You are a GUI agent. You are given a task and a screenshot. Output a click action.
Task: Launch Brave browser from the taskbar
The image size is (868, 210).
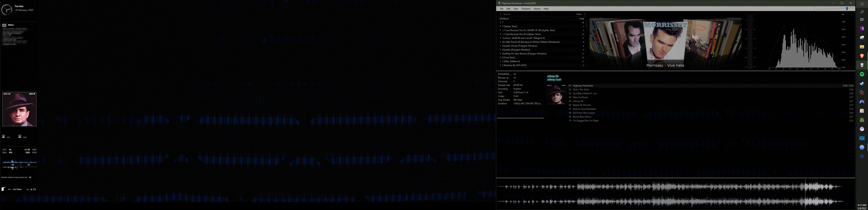point(862,56)
